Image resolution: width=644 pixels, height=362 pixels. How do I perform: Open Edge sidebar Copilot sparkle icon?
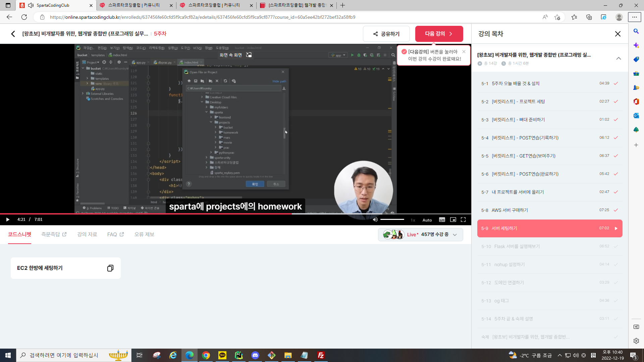[x=636, y=45]
